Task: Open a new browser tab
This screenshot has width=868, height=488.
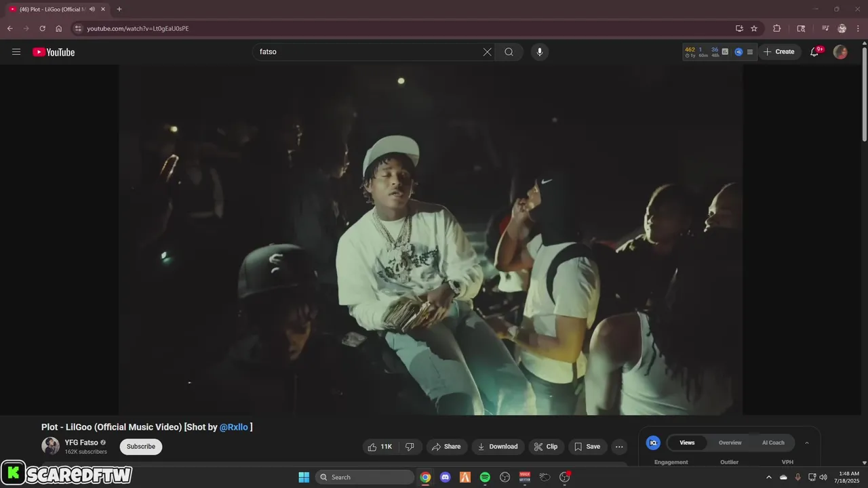Action: pyautogui.click(x=119, y=9)
